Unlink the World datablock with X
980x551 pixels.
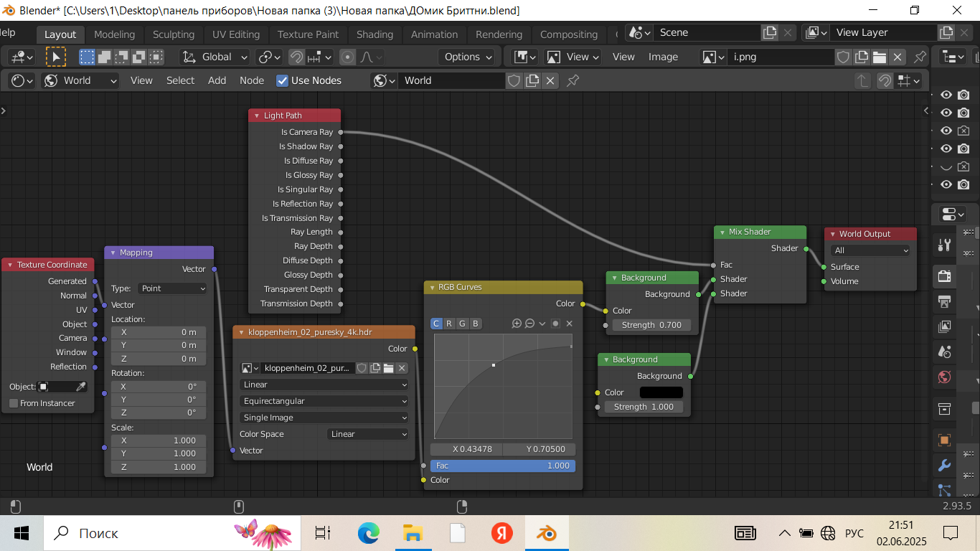pos(550,81)
